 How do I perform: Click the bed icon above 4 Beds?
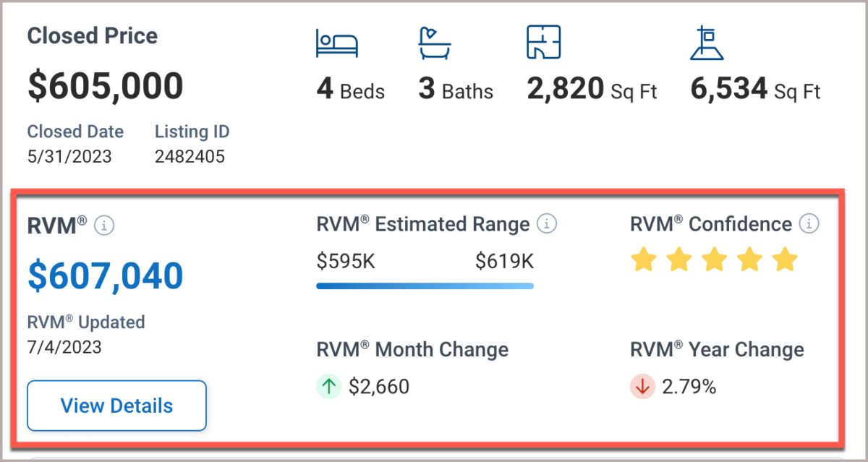coord(336,42)
